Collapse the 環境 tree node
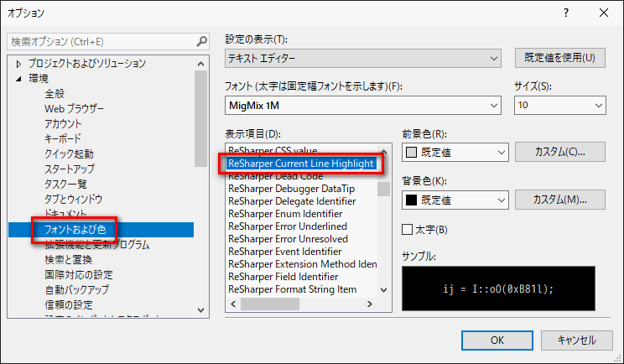624x364 pixels. tap(18, 79)
